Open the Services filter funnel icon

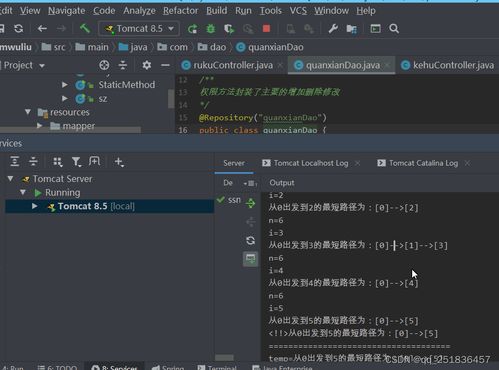[76, 162]
